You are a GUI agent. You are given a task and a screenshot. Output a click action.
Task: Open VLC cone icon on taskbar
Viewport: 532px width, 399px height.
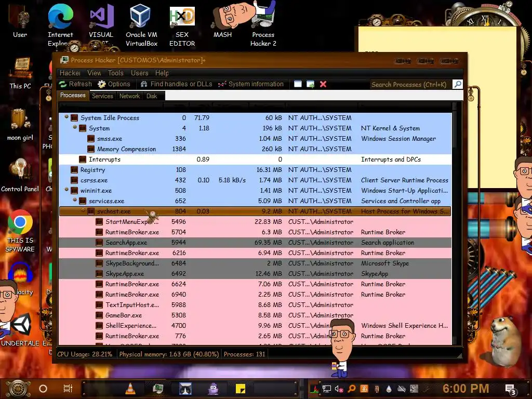130,389
